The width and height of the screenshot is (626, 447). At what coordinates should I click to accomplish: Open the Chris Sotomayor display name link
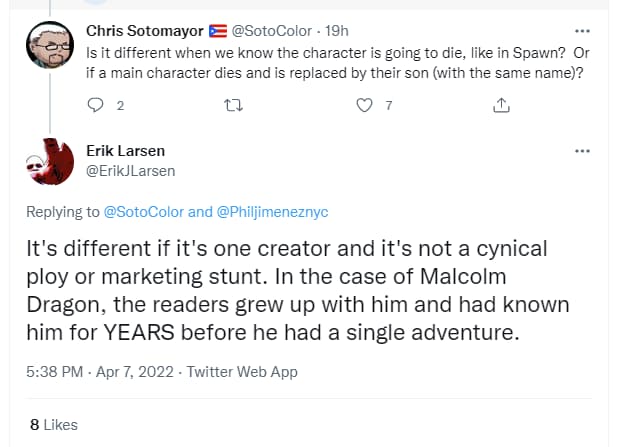tap(145, 31)
